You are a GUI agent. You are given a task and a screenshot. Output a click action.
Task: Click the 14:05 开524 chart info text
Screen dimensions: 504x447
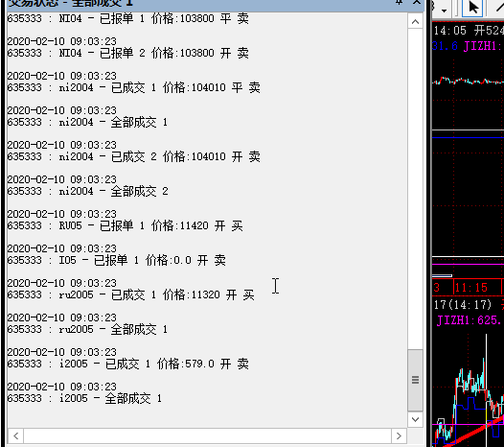pos(469,31)
